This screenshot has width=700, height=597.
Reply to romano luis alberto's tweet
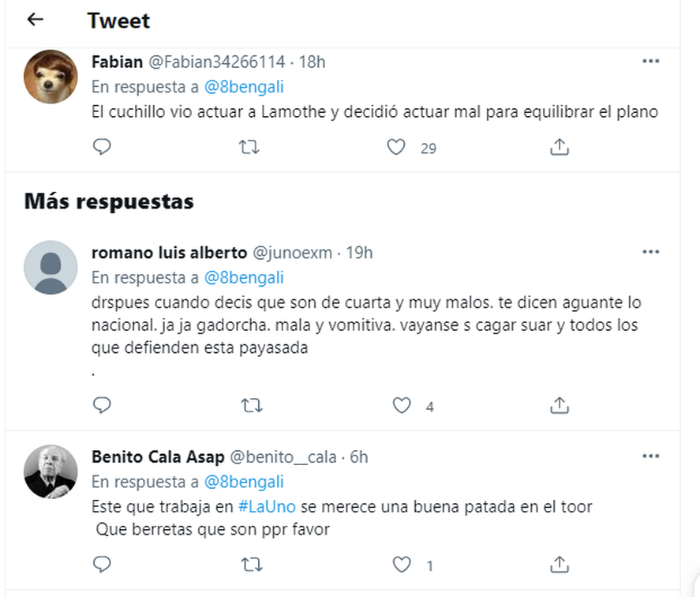(102, 406)
